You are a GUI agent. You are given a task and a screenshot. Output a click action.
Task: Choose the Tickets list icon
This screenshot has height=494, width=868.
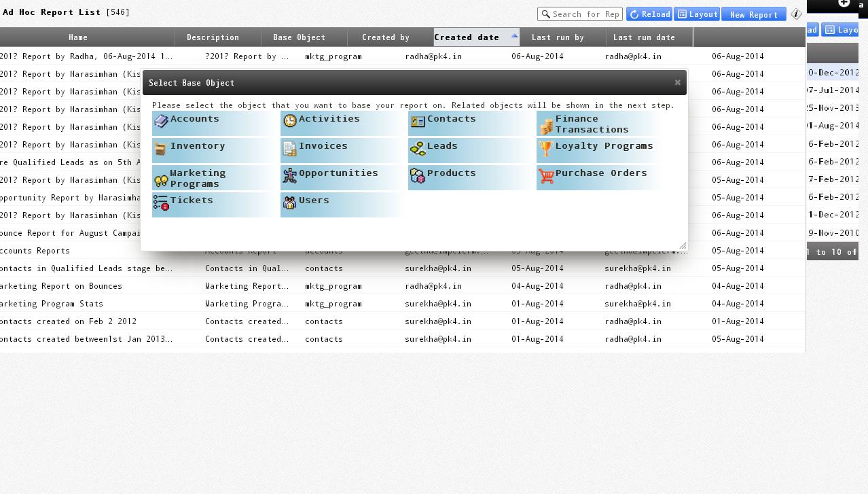coord(161,202)
